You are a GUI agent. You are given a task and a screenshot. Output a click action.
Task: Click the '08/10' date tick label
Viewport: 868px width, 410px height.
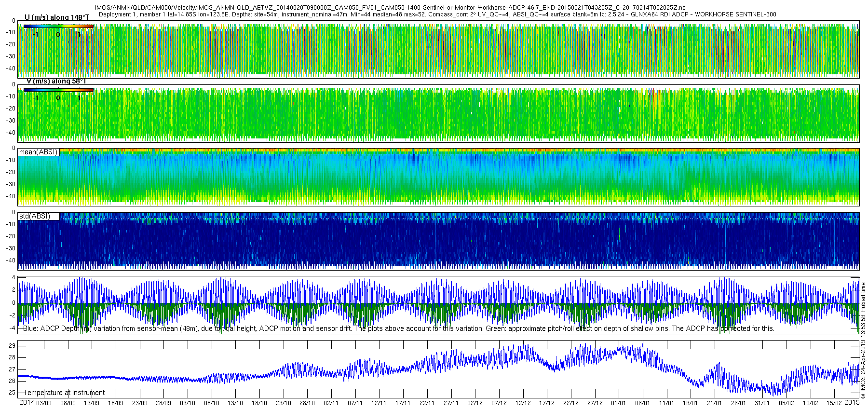[x=212, y=403]
